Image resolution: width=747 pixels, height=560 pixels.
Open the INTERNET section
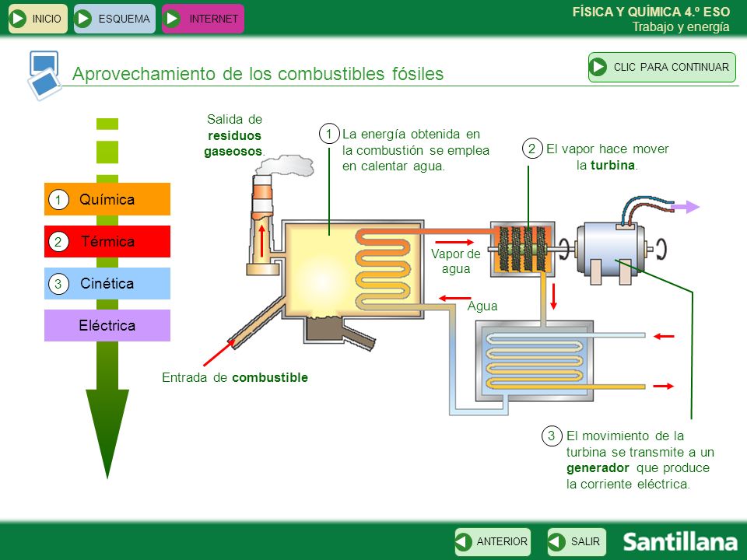tap(203, 19)
